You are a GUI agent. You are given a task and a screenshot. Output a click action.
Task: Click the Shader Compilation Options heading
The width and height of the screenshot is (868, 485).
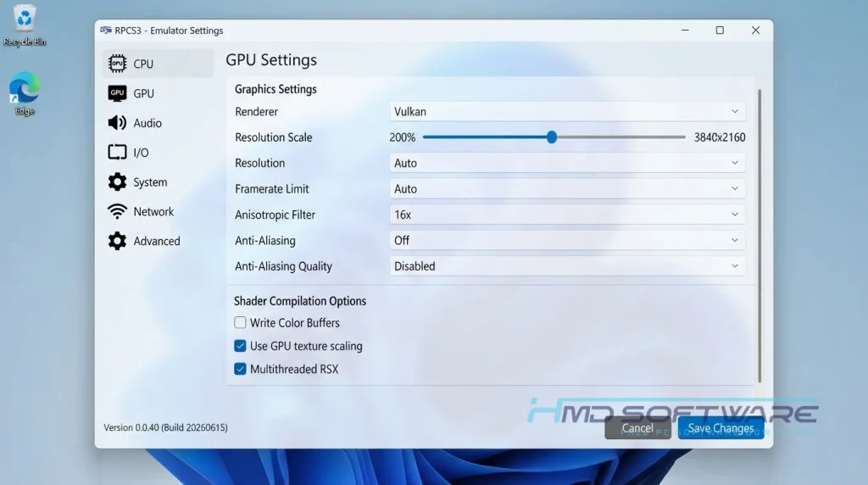(300, 301)
